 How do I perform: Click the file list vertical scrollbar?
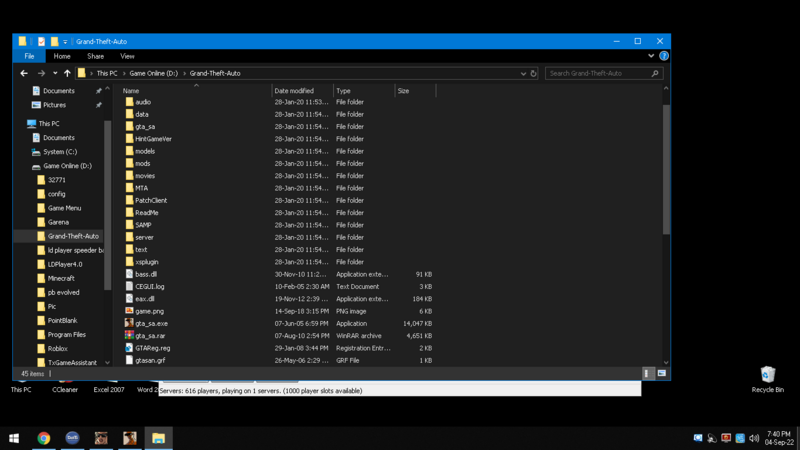pos(666,169)
